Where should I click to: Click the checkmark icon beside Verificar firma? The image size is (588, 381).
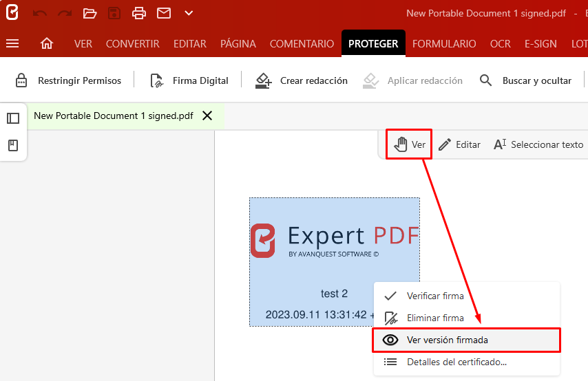pyautogui.click(x=390, y=296)
